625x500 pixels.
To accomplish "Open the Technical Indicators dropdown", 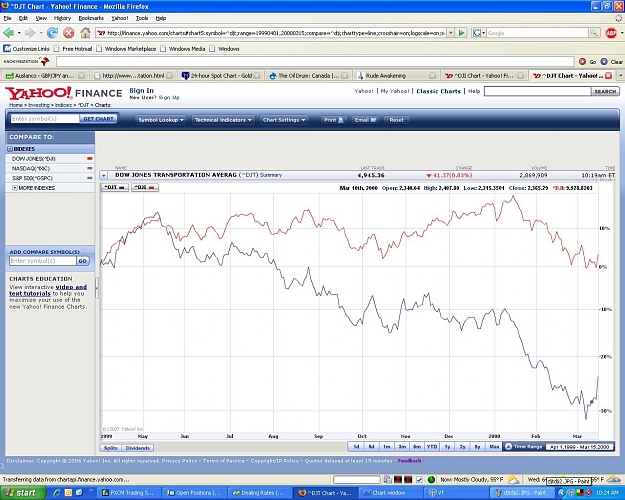I will coord(223,120).
